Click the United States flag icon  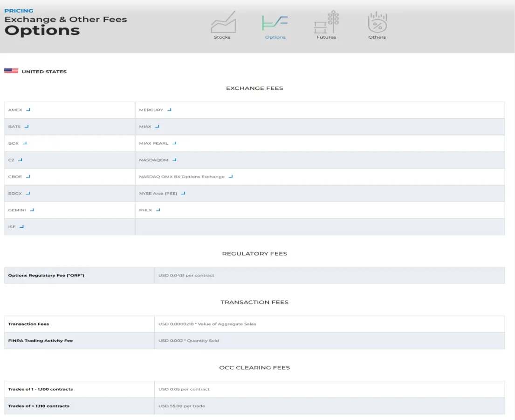(x=11, y=71)
